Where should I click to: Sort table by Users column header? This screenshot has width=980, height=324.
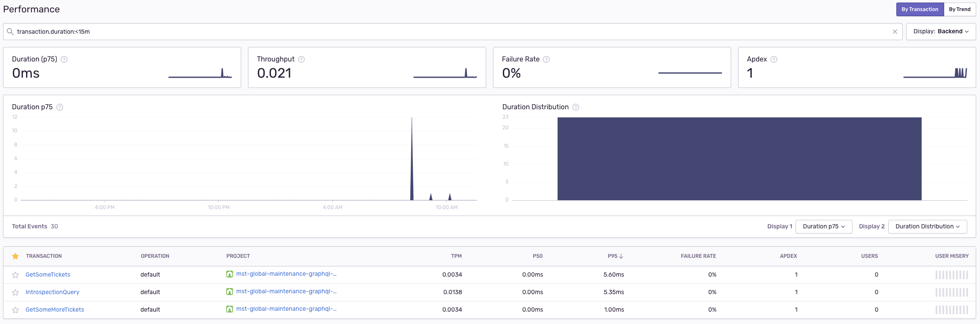coord(869,256)
